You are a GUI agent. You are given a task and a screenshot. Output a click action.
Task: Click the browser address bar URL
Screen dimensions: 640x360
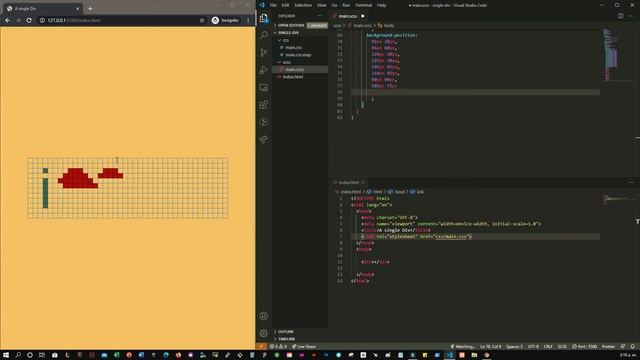(x=74, y=20)
